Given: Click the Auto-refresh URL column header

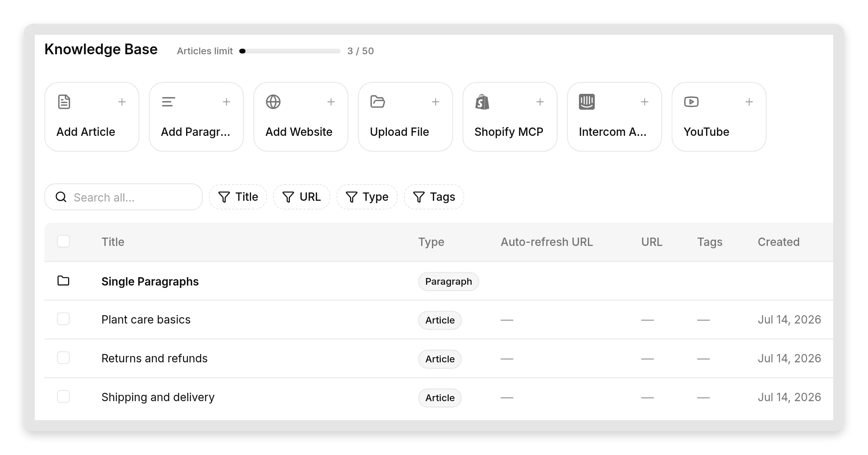Looking at the screenshot, I should pyautogui.click(x=547, y=242).
